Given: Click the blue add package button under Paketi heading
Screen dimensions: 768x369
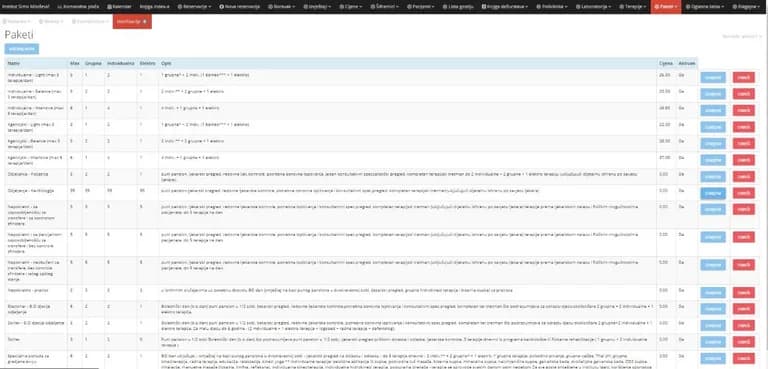Looking at the screenshot, I should [22, 49].
